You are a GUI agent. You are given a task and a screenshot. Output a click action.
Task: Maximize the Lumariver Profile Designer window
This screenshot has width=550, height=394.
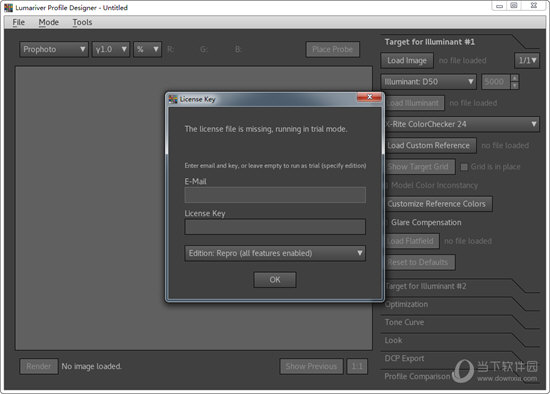pyautogui.click(x=514, y=6)
